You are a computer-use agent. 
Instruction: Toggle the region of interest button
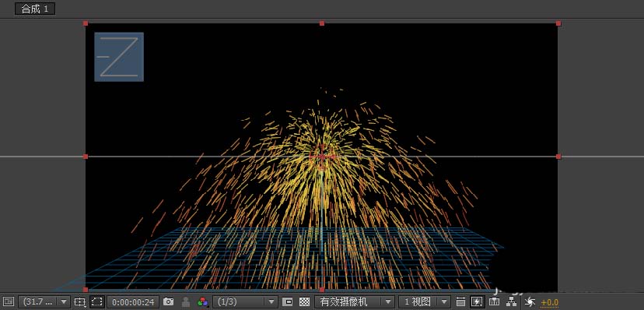point(288,301)
